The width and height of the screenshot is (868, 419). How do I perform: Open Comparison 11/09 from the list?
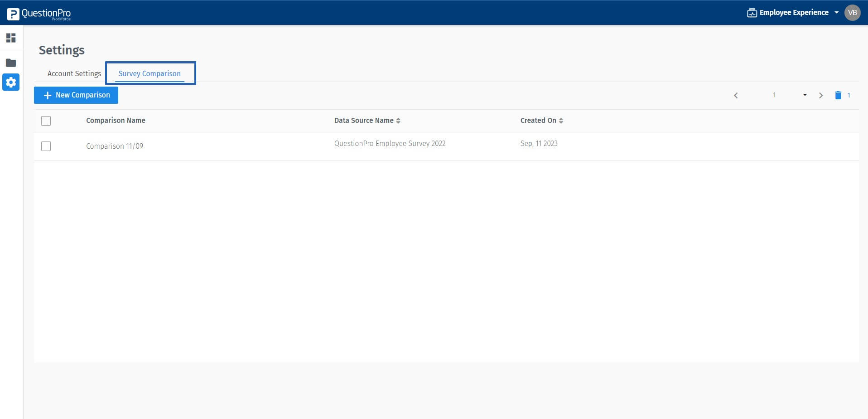pyautogui.click(x=114, y=146)
